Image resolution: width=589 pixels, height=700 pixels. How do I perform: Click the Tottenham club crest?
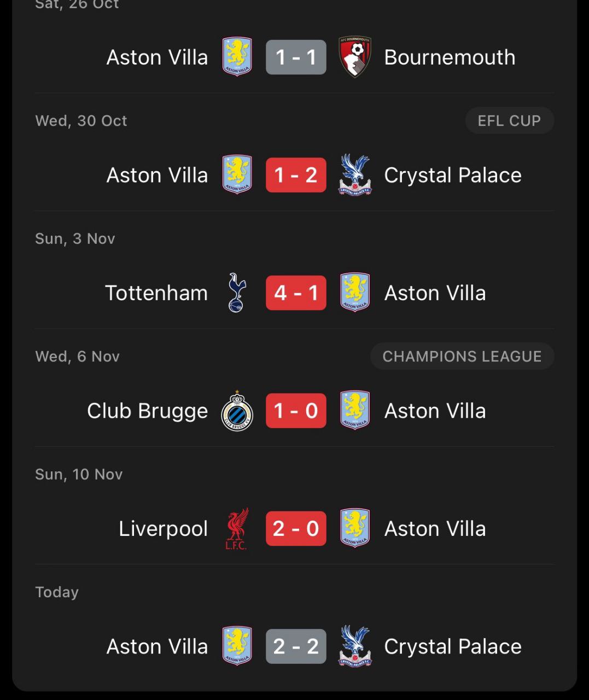click(237, 293)
